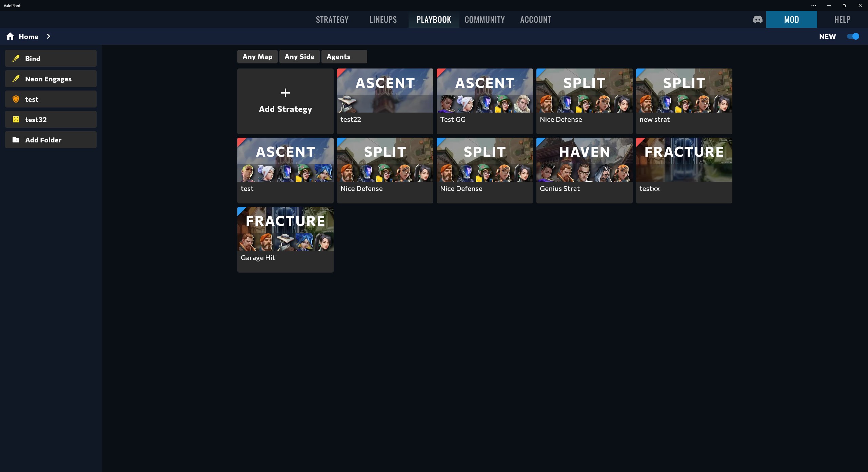Screen dimensions: 868x472
Task: Switch to the Community tab
Action: (x=484, y=20)
